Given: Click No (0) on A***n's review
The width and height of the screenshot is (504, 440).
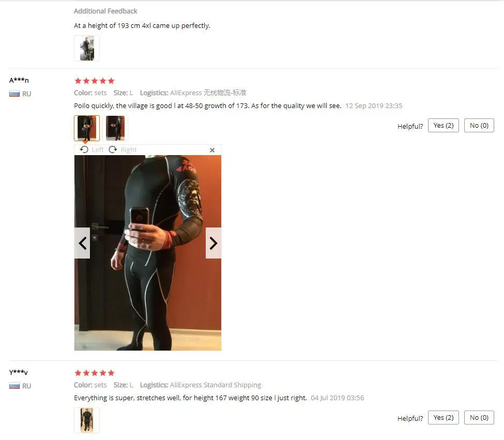Looking at the screenshot, I should pos(479,126).
